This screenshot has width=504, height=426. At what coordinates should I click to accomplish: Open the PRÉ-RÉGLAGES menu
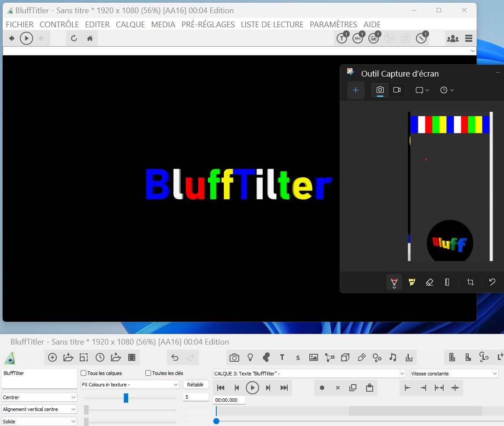(x=208, y=24)
